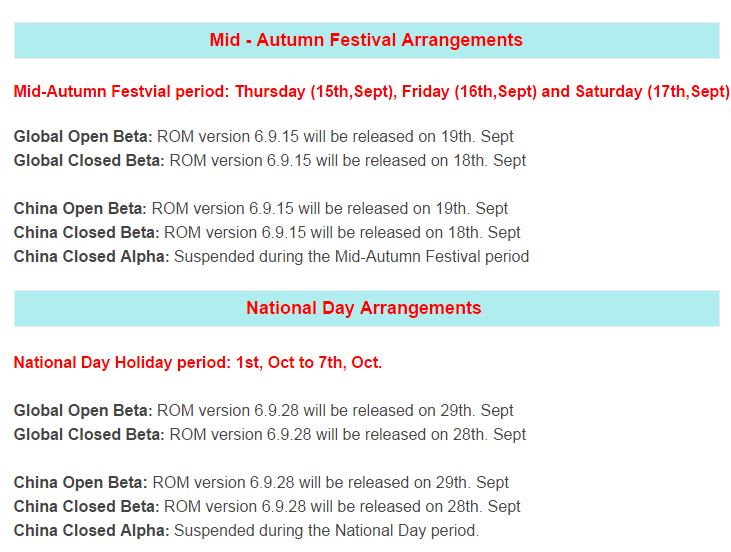Click the China Closed Alpha label above National Day heading
Image resolution: width=731 pixels, height=552 pixels.
pyautogui.click(x=91, y=257)
